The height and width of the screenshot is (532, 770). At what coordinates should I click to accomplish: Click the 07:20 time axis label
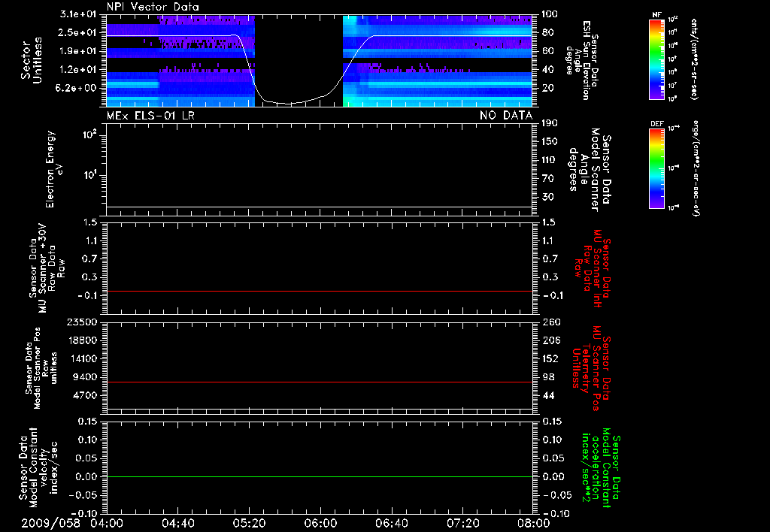462,523
